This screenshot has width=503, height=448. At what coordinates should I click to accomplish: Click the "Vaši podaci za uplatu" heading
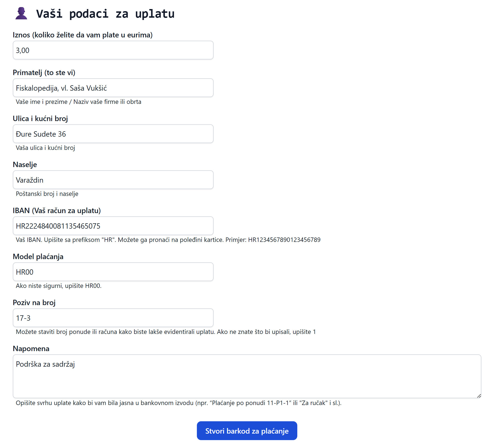tap(105, 14)
